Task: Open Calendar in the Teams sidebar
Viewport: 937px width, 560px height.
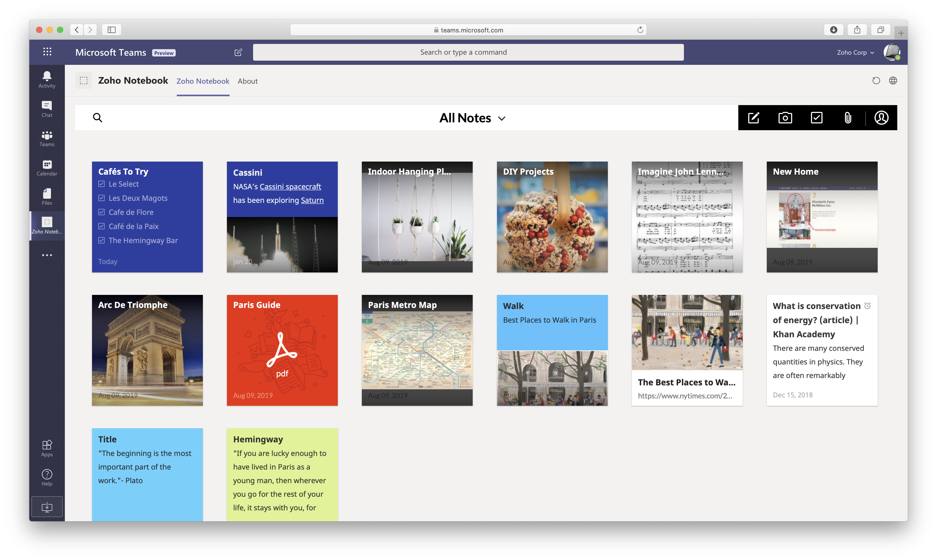Action: coord(47,168)
